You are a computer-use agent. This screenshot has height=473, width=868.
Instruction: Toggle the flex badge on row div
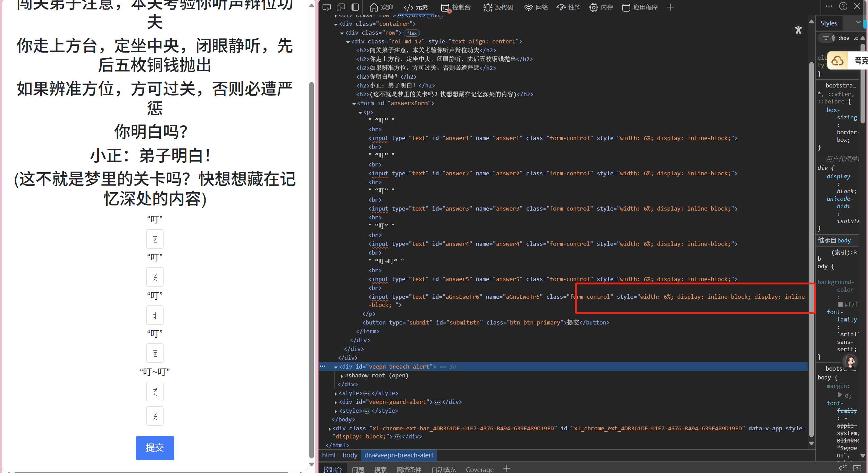[x=411, y=33]
